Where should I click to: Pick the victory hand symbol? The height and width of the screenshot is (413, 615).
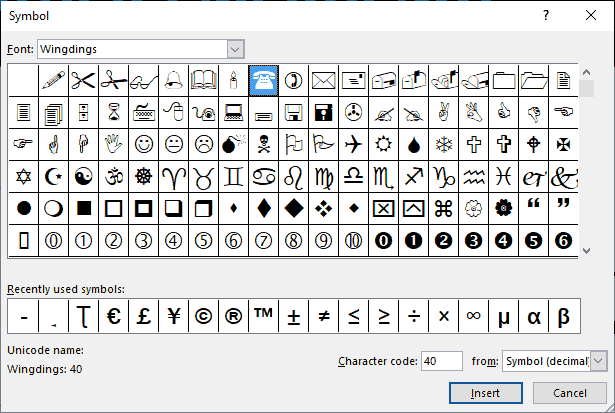pos(444,113)
